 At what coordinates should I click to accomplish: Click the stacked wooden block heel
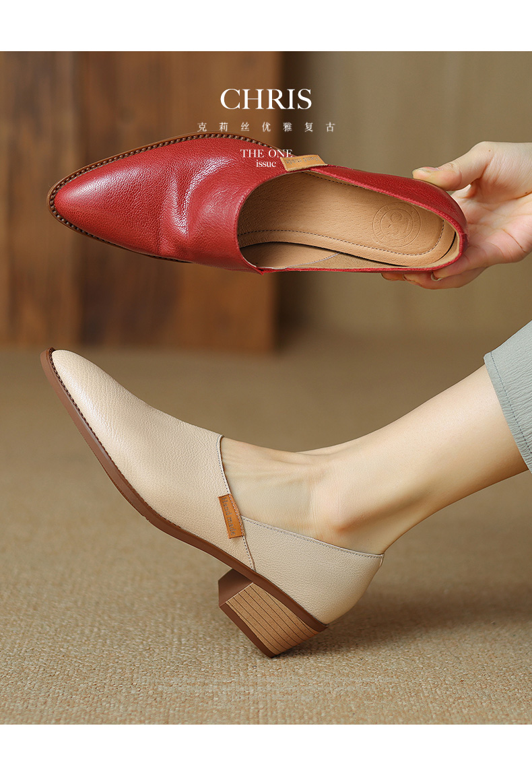pos(264,614)
